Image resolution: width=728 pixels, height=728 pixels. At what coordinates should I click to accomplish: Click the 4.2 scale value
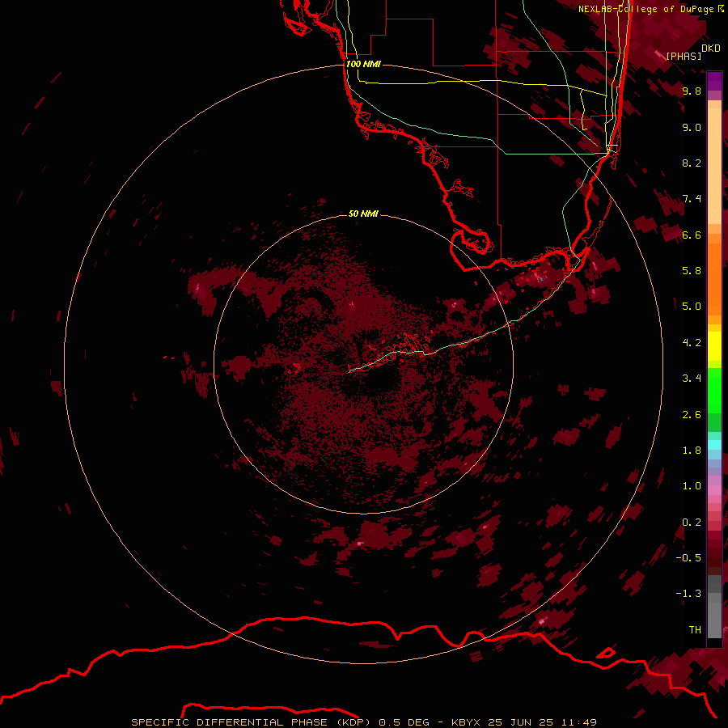point(692,343)
